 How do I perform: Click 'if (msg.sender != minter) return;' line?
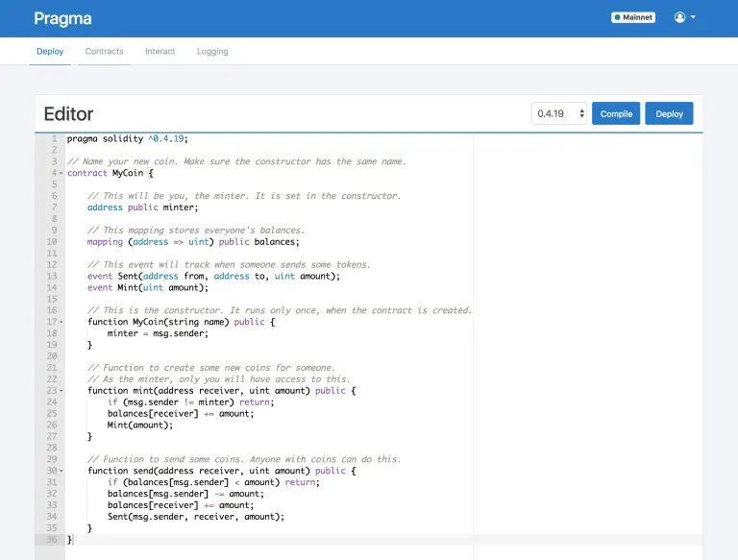pos(190,402)
